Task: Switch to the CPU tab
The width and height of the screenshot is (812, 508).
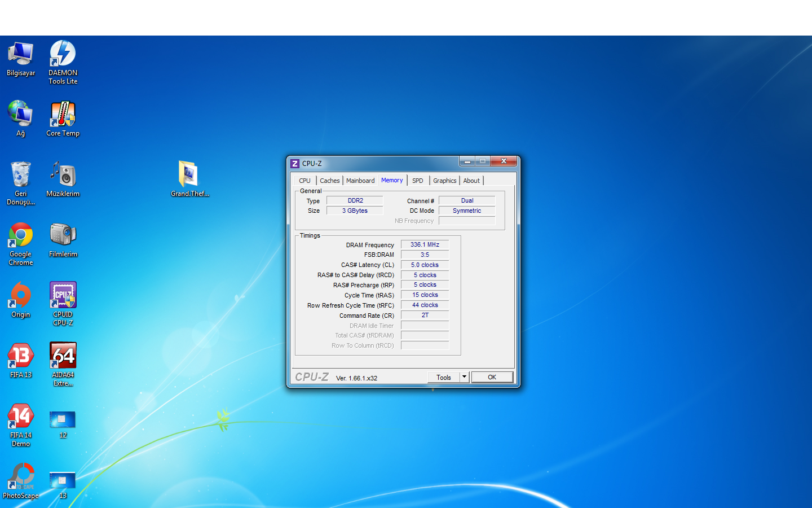Action: coord(304,181)
